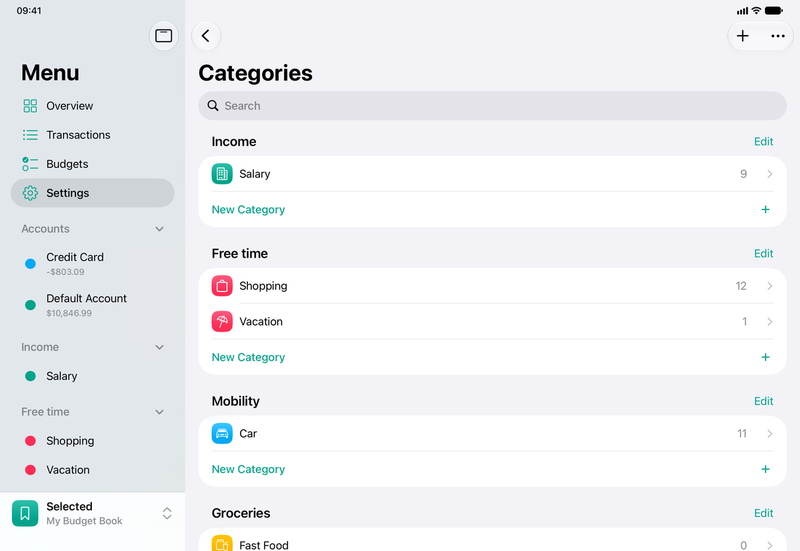Select Default Account in sidebar
800x551 pixels.
coord(92,305)
